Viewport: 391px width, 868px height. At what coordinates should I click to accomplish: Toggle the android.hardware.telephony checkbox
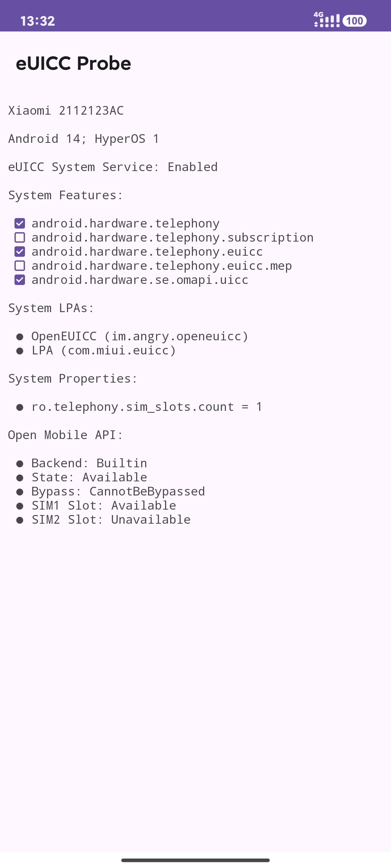[x=20, y=224]
